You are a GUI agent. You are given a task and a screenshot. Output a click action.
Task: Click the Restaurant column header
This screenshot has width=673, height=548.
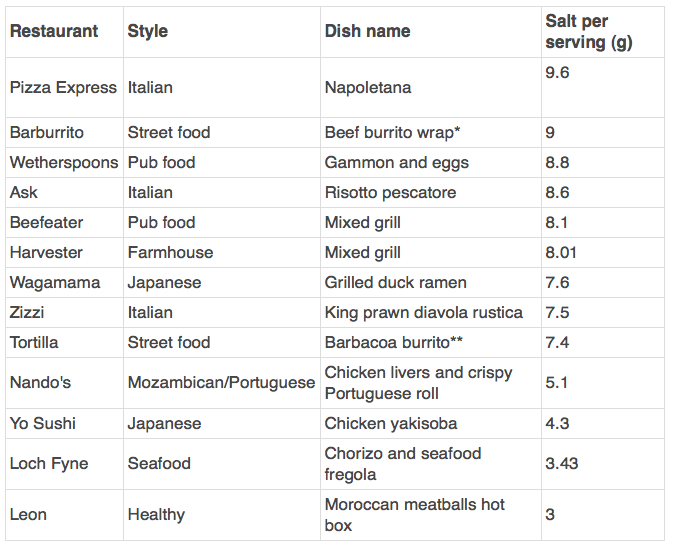pos(64,32)
